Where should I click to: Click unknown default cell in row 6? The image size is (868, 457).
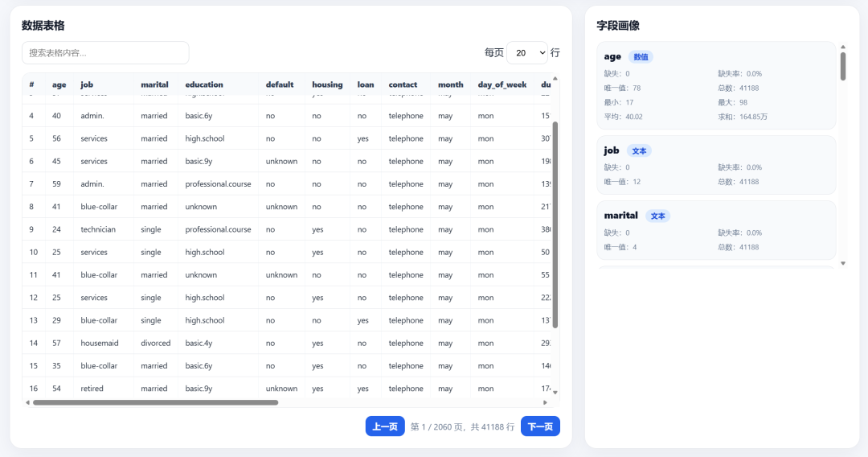[x=282, y=161]
